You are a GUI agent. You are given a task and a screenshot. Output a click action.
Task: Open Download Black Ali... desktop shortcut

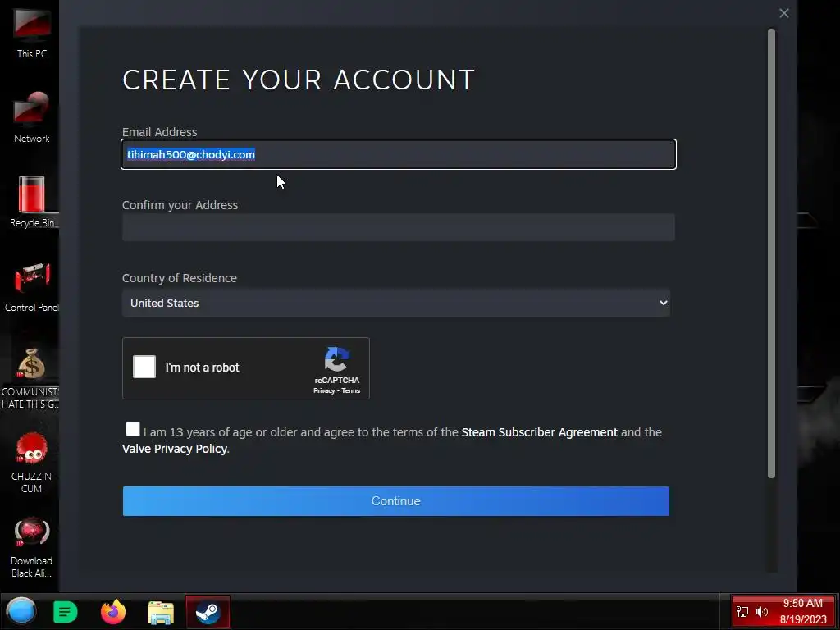point(31,547)
